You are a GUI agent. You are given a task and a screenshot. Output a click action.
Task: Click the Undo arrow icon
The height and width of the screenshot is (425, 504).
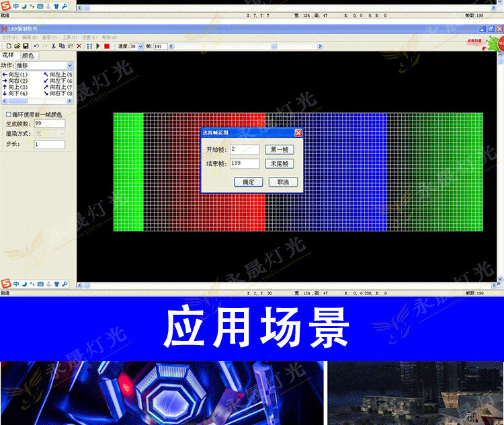click(36, 46)
